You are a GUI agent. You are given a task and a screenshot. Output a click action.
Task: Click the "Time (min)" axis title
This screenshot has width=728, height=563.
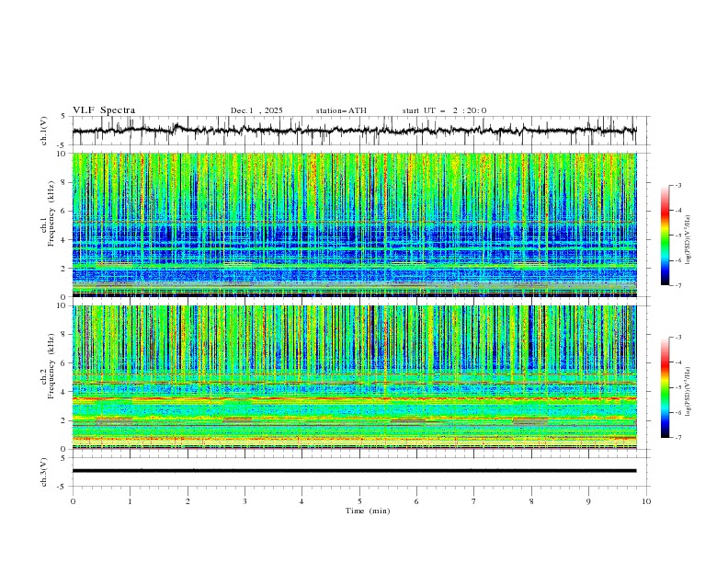click(368, 511)
